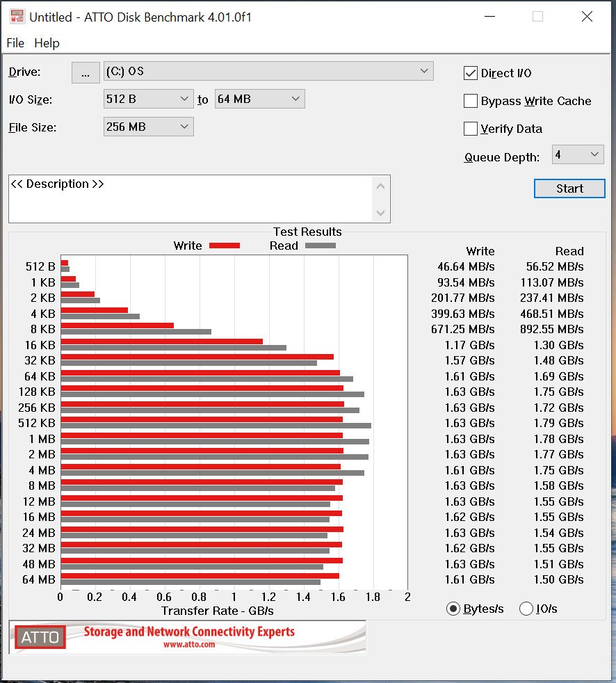
Task: Click the drive browse '...' button
Action: tap(86, 72)
